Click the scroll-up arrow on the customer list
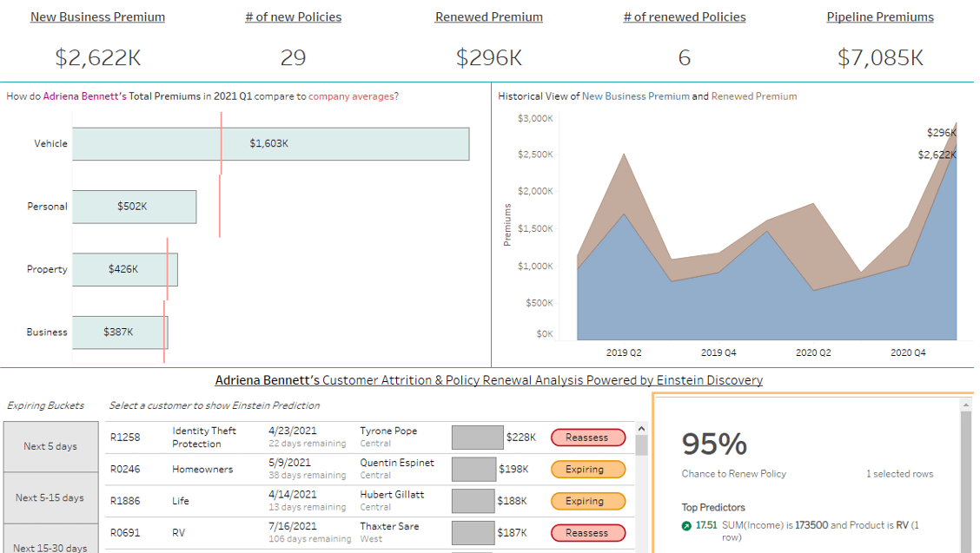This screenshot has height=553, width=980. coord(640,426)
